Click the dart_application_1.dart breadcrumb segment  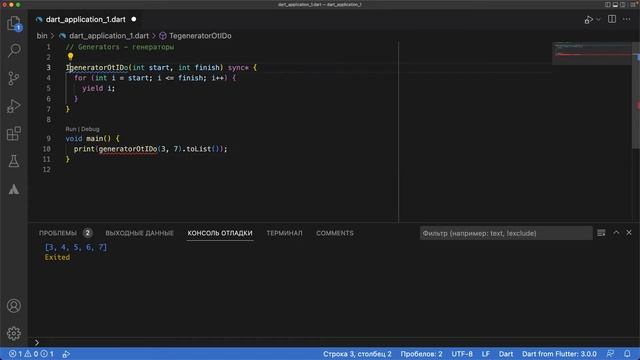(109, 36)
